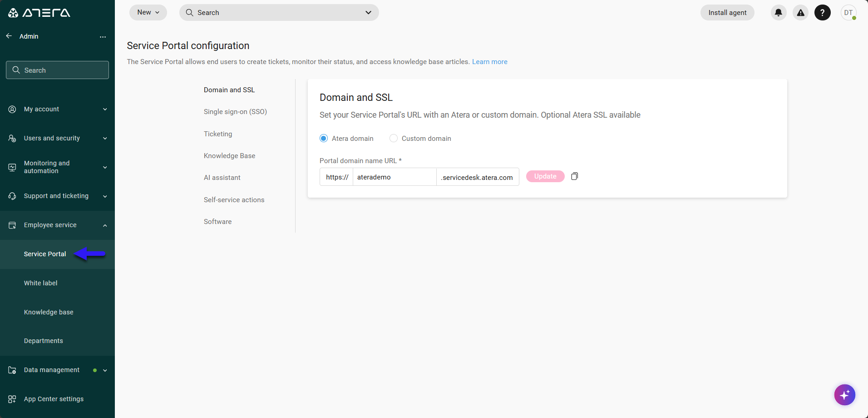This screenshot has height=418, width=868.
Task: Click the magnifier in top search bar
Action: pyautogui.click(x=190, y=13)
